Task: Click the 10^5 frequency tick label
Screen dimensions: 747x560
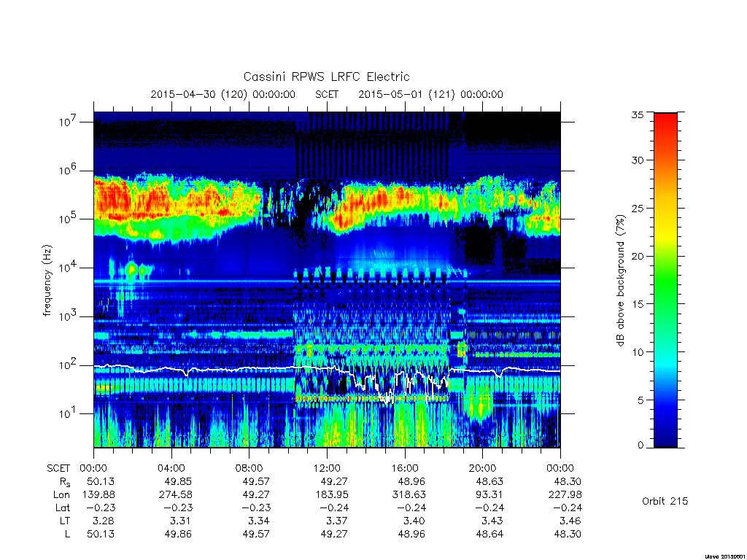Action: point(69,219)
